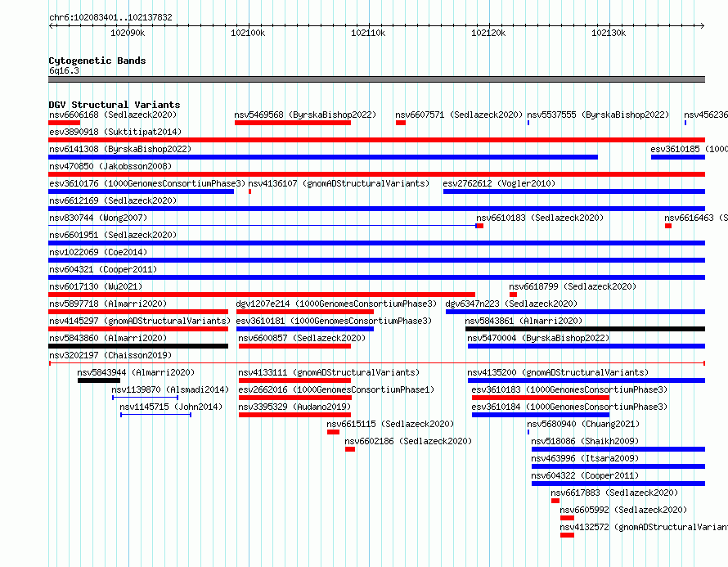The height and width of the screenshot is (567, 728).
Task: Select esv2762612 (Vogler2010) variant label
Action: (499, 183)
